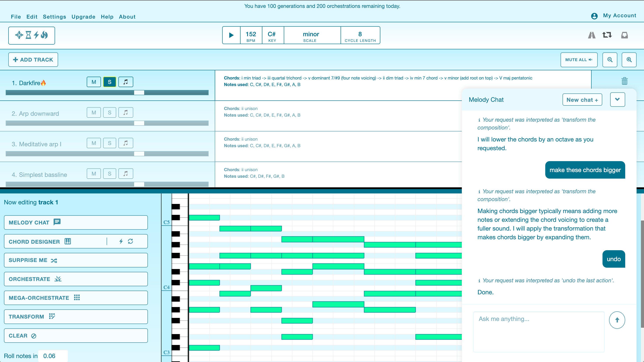Open the minor scale selector
This screenshot has height=362, width=644.
tap(311, 35)
